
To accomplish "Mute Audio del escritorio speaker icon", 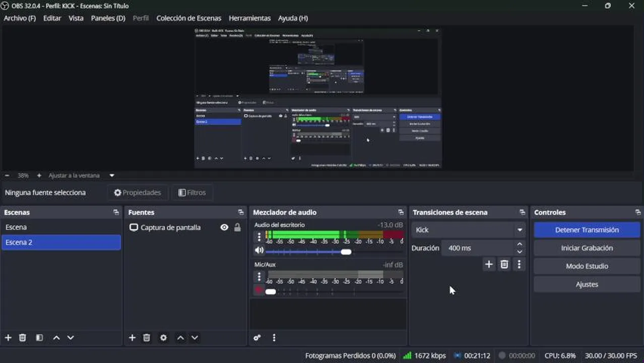I will click(259, 250).
